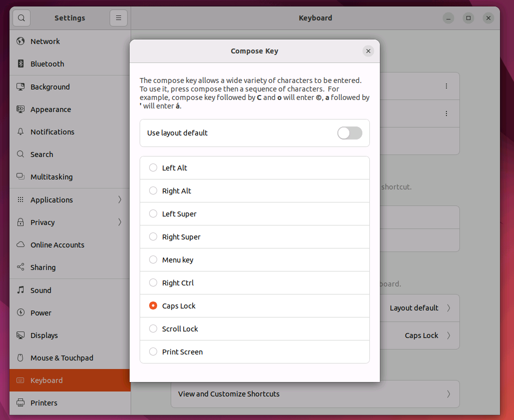This screenshot has width=514, height=420.
Task: Open Online Accounts panel
Action: click(70, 244)
